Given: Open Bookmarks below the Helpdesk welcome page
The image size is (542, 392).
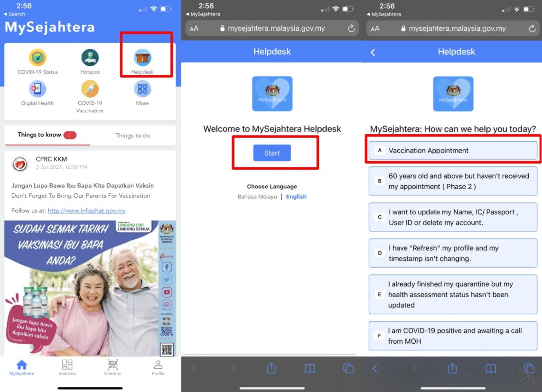Looking at the screenshot, I should click(x=310, y=368).
